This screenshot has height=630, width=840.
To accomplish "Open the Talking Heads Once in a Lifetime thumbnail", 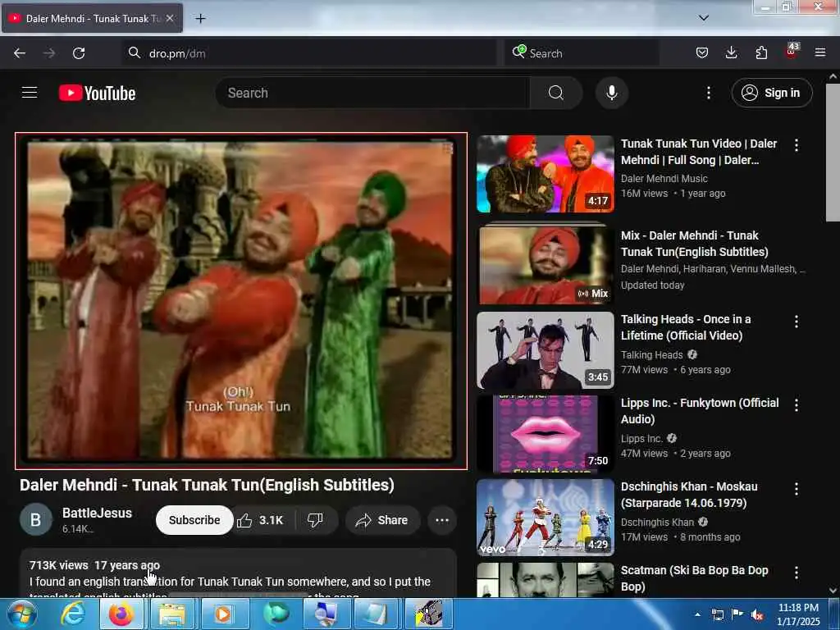I will (x=546, y=350).
